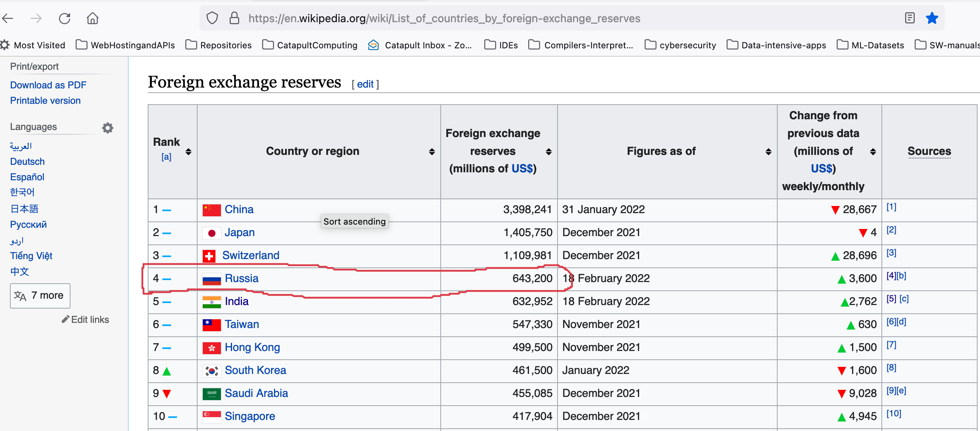Reload the current page
The height and width of the screenshot is (431, 980).
point(65,18)
